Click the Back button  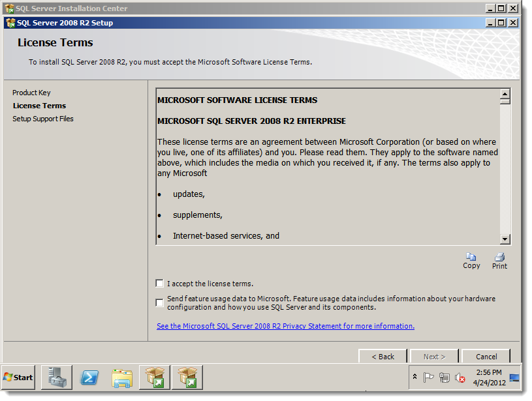pyautogui.click(x=383, y=356)
